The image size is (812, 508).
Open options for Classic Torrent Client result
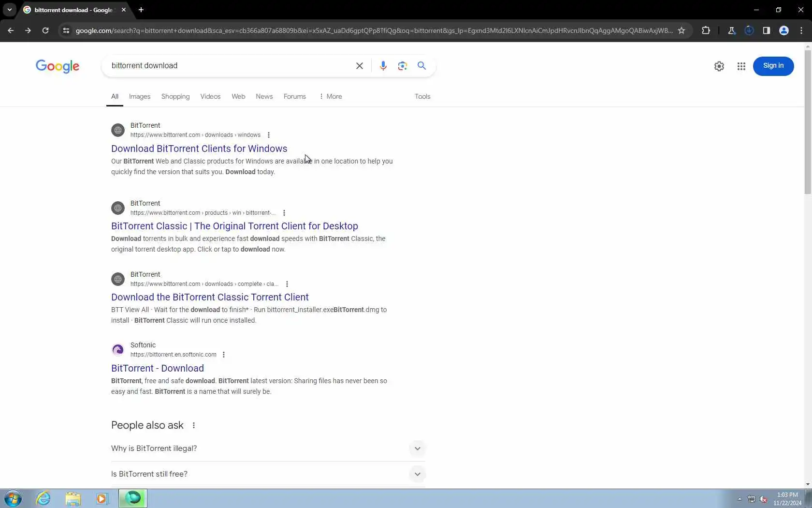(287, 284)
